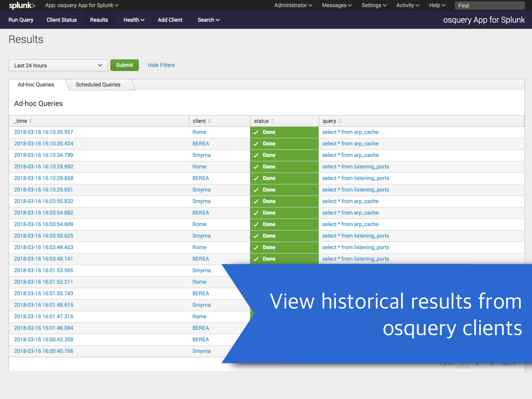Click client Smyrna in 16:00:40.766 row

pyautogui.click(x=202, y=351)
